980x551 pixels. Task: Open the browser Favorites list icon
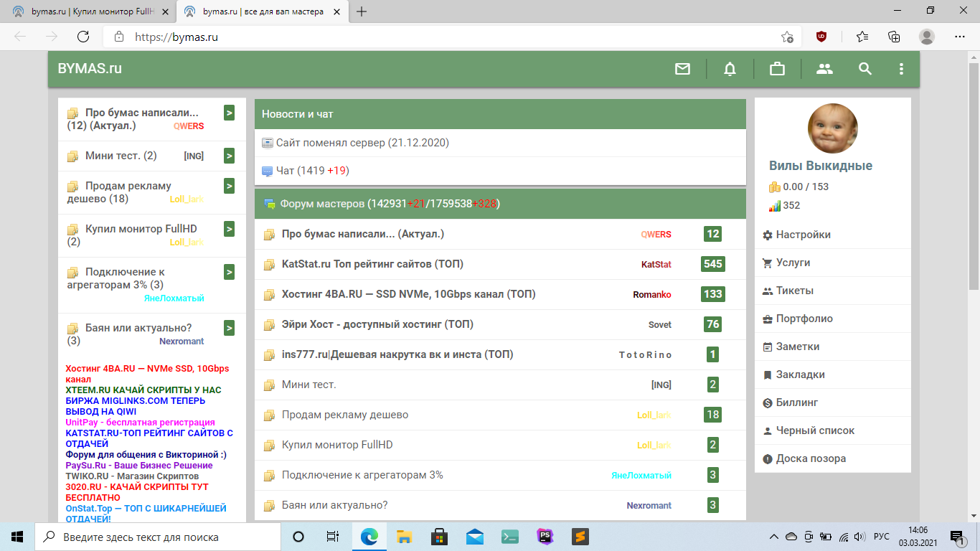click(x=862, y=37)
